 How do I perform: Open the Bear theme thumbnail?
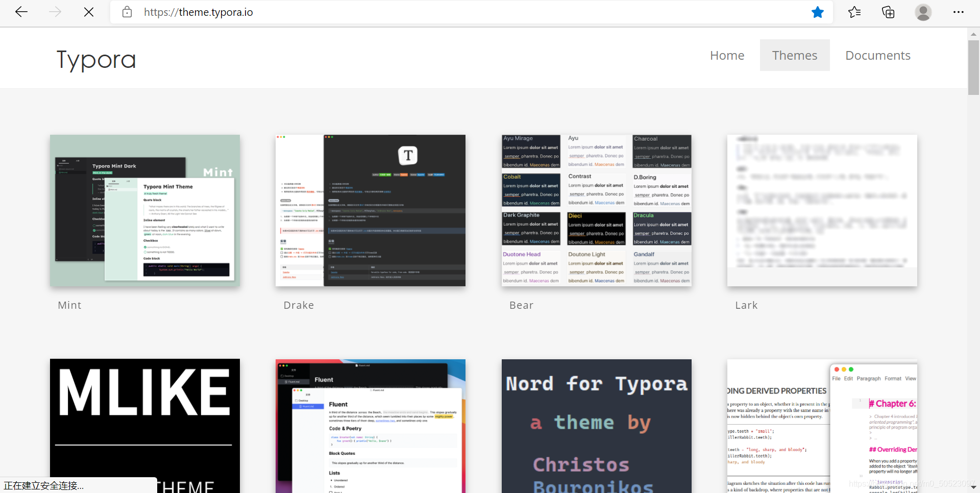(x=597, y=210)
